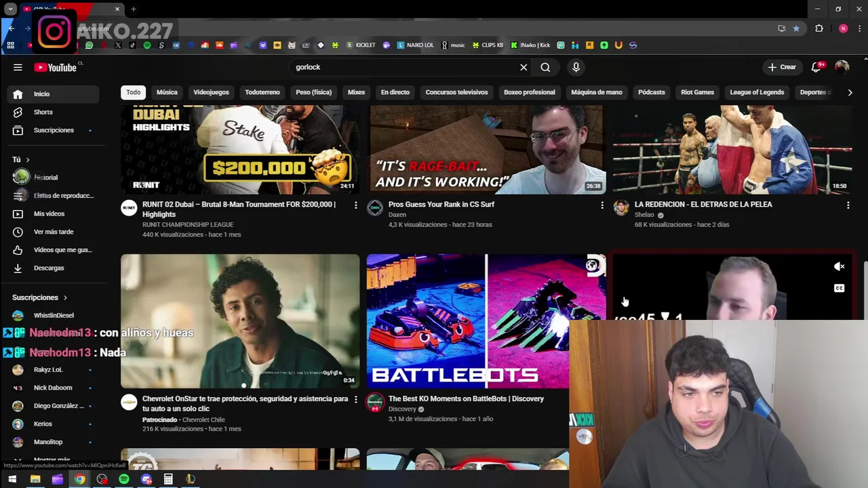
Task: Open the Chevrolet OnStar ad thumbnail
Action: click(x=240, y=321)
